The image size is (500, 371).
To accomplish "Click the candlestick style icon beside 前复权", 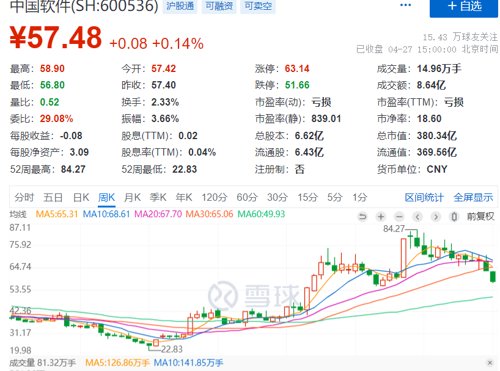I will click(454, 217).
